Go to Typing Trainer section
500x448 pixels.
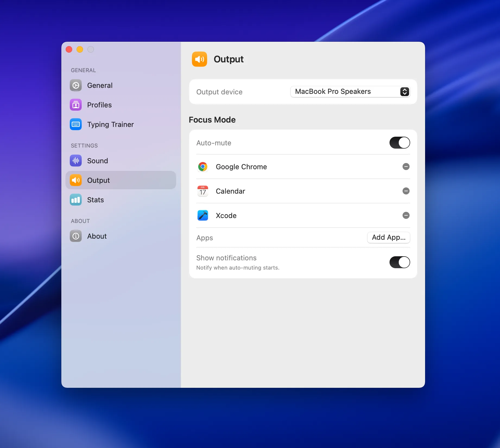[x=121, y=124]
